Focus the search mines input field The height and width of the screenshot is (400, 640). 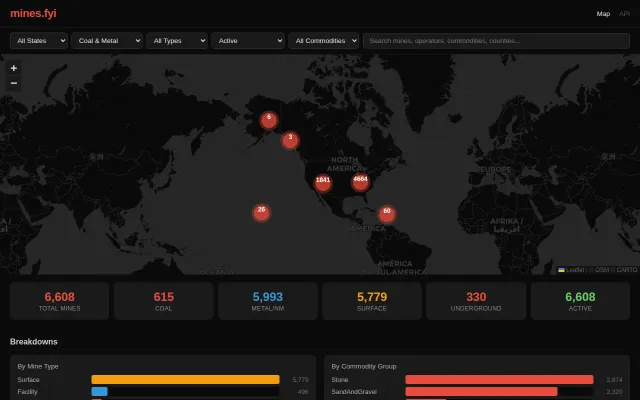496,41
